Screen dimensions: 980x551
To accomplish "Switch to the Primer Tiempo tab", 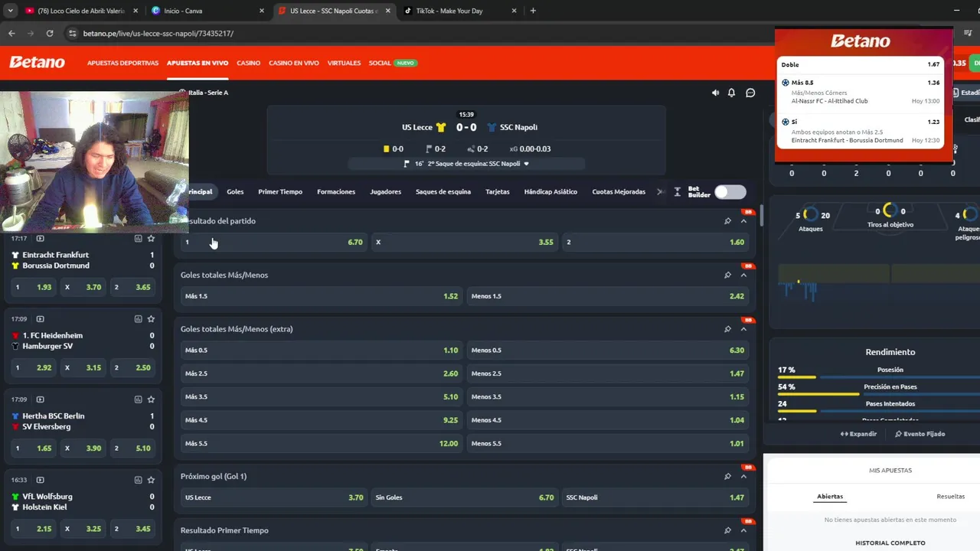I will click(280, 192).
